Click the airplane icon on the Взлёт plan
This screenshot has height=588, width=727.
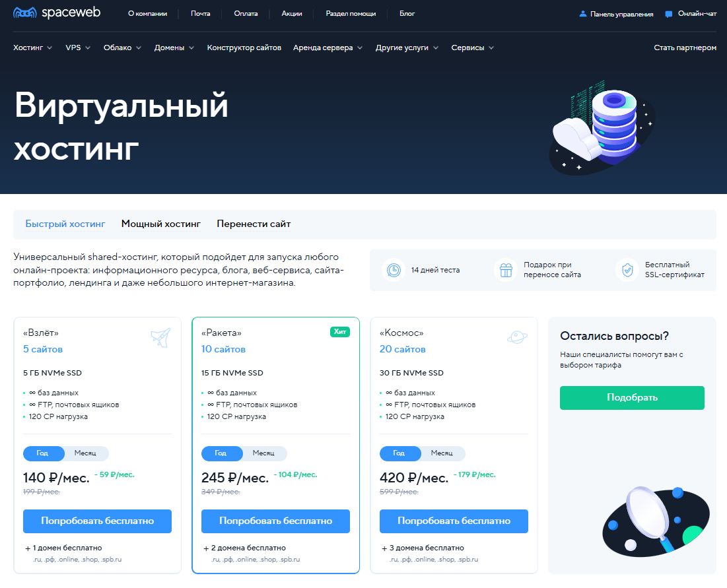tap(161, 337)
